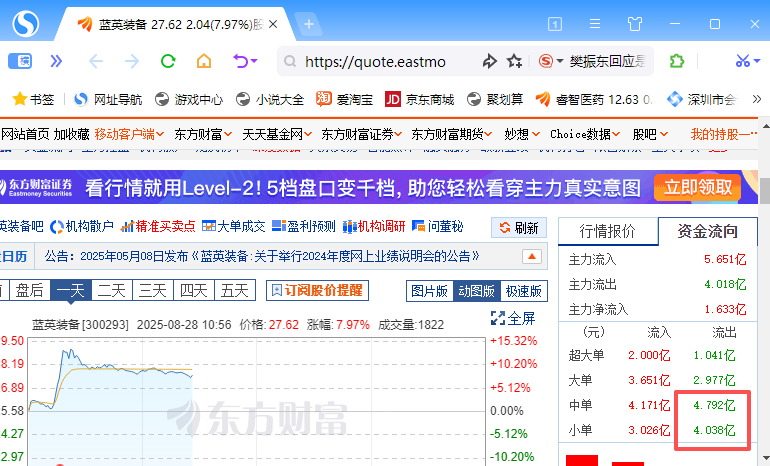This screenshot has width=770, height=466.
Task: Open the 爱淘宝 bookmark
Action: coord(344,100)
